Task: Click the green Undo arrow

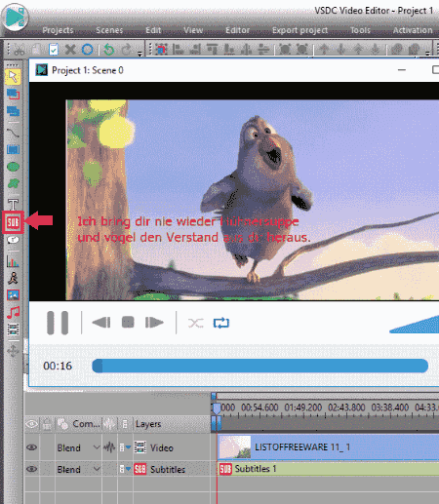Action: coord(109,50)
